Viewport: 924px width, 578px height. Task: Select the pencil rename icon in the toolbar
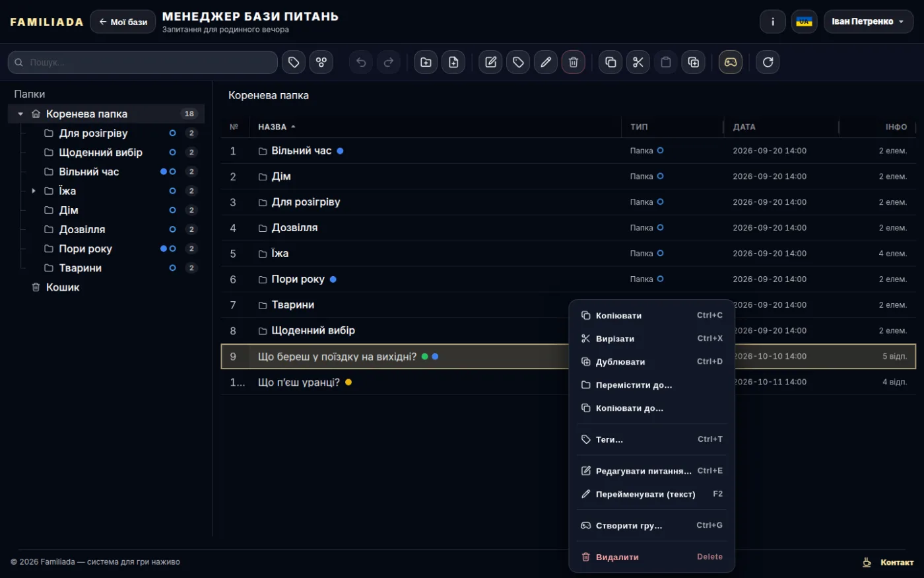click(x=546, y=62)
